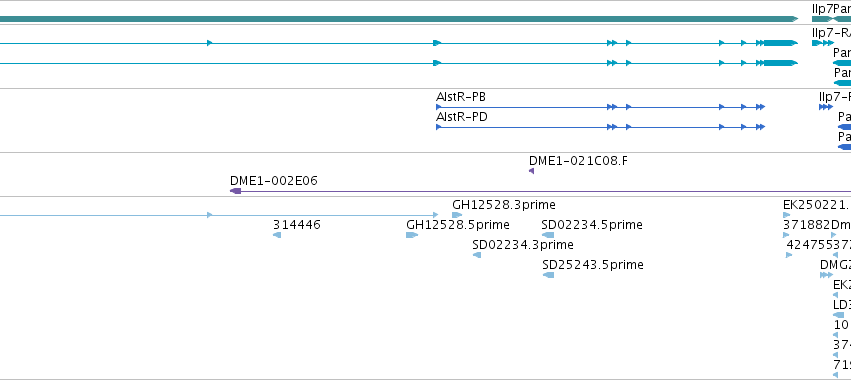Select the top teal gene bar
Screen dimensions: 851x380
coord(399,19)
